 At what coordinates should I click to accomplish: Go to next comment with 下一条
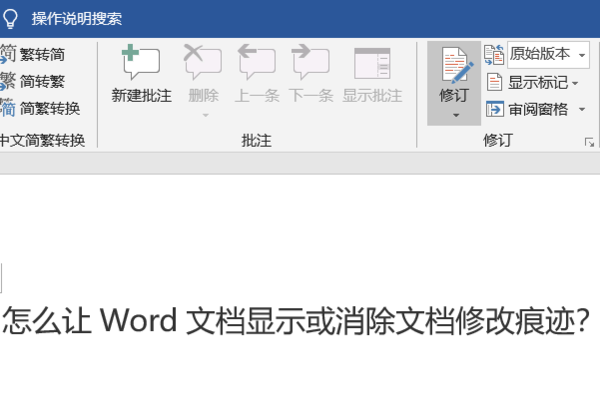pos(311,75)
